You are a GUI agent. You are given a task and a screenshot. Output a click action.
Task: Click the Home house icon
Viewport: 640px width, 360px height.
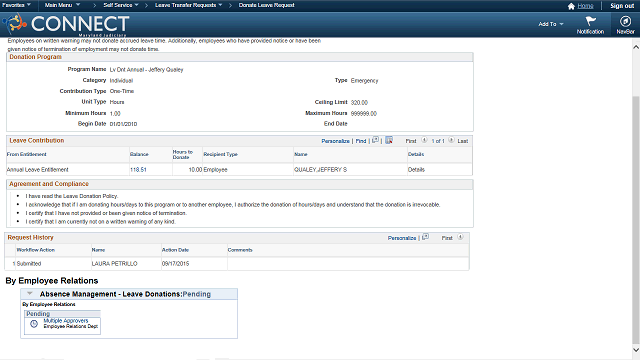pyautogui.click(x=571, y=6)
